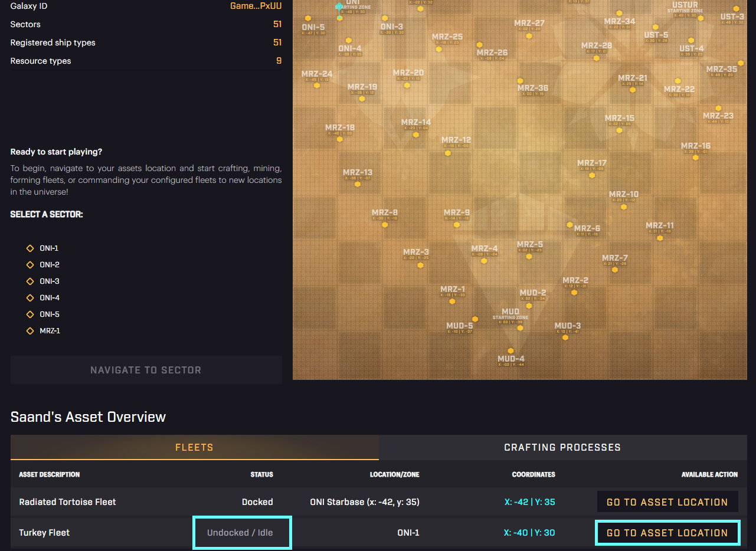Image resolution: width=756 pixels, height=551 pixels.
Task: Click the MRZ-36 sector label on map
Action: point(533,88)
